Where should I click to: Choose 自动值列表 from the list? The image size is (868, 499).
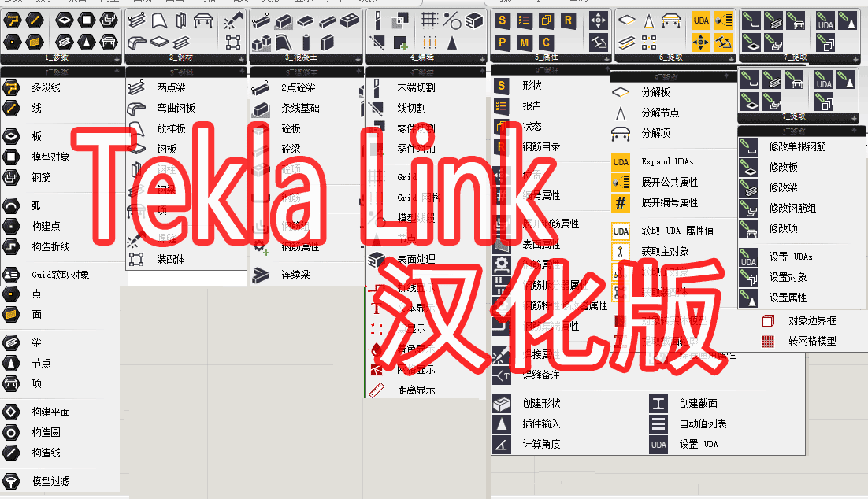pos(703,423)
